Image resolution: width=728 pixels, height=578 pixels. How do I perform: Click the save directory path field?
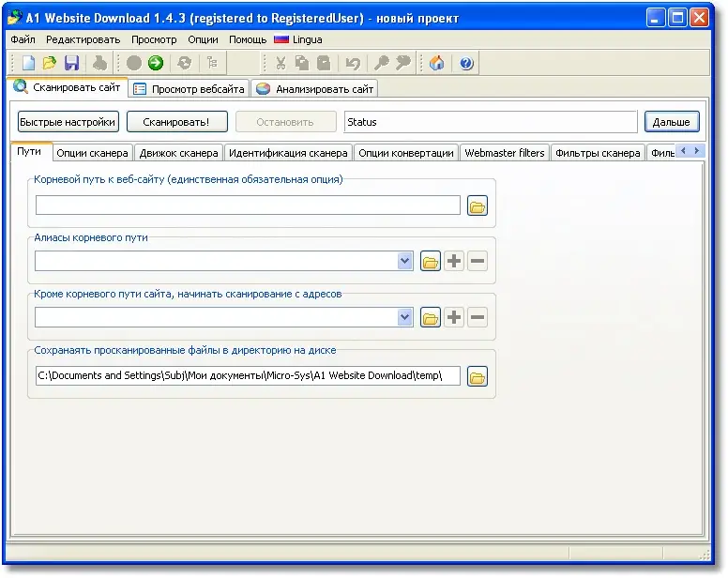coord(248,375)
